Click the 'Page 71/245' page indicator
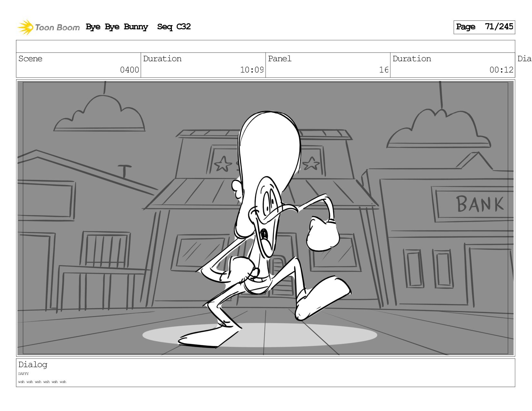Screen dimensions: 532x411 (x=484, y=27)
